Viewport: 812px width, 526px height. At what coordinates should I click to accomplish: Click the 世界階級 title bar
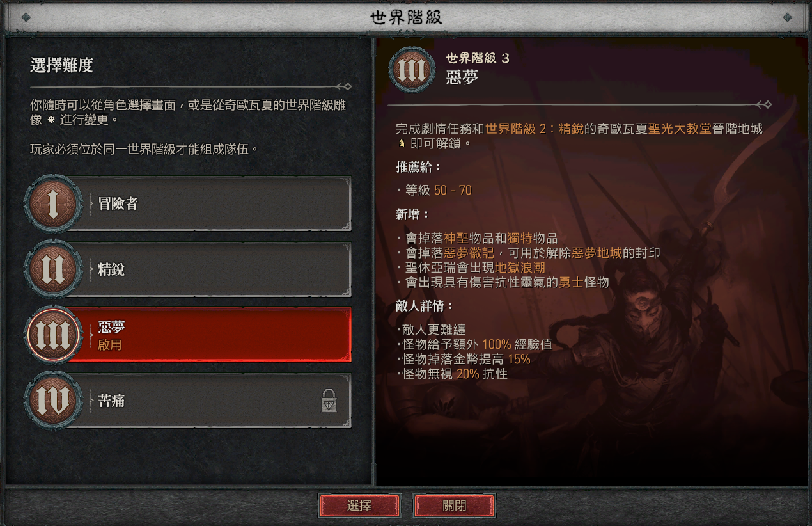coord(406,17)
